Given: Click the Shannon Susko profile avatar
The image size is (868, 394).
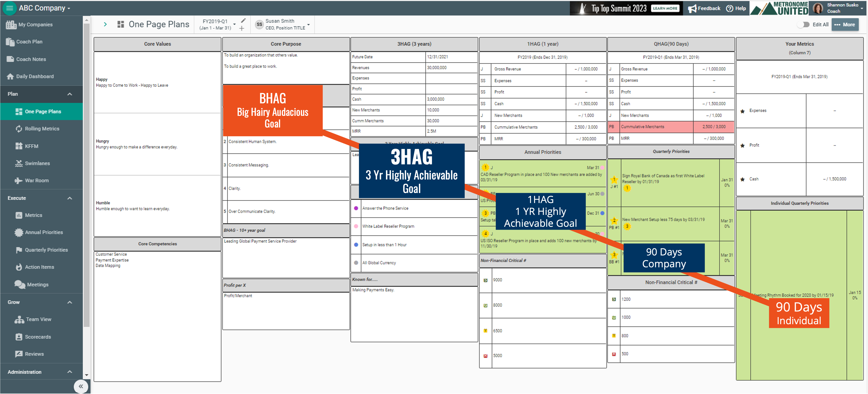Looking at the screenshot, I should point(818,8).
